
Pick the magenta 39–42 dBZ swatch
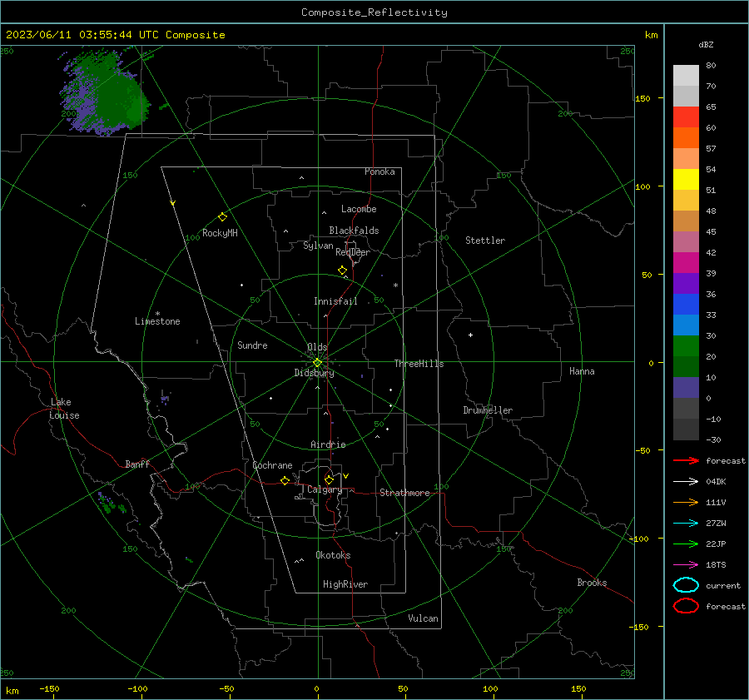pos(686,263)
